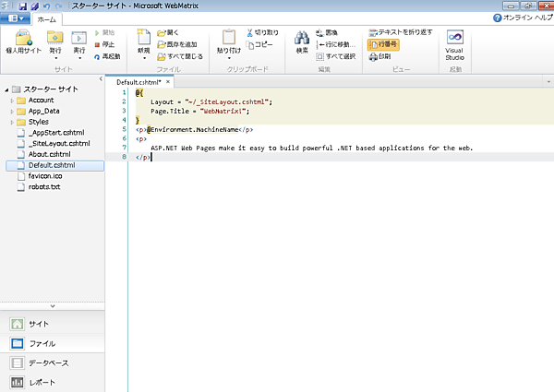
Task: Expand the App_Data folder arrow
Action: pyautogui.click(x=13, y=111)
